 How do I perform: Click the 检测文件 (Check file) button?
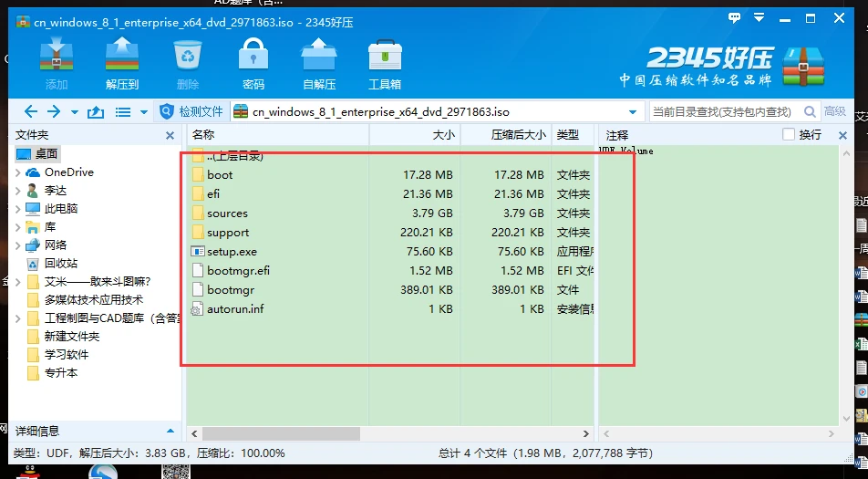click(x=191, y=112)
